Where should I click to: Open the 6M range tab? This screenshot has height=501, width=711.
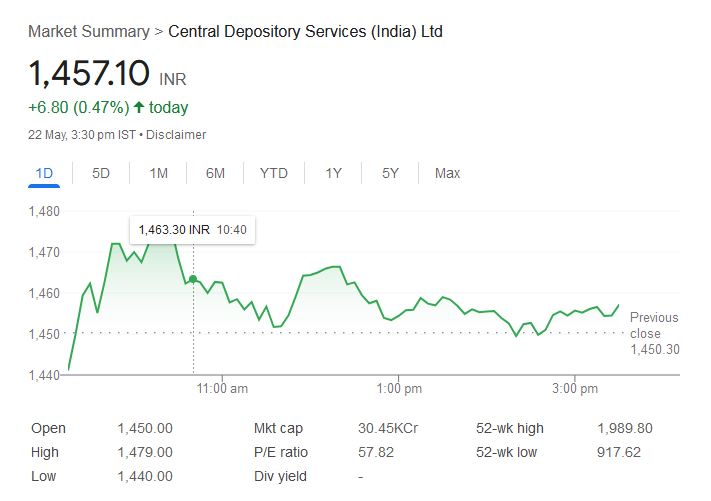pyautogui.click(x=215, y=173)
